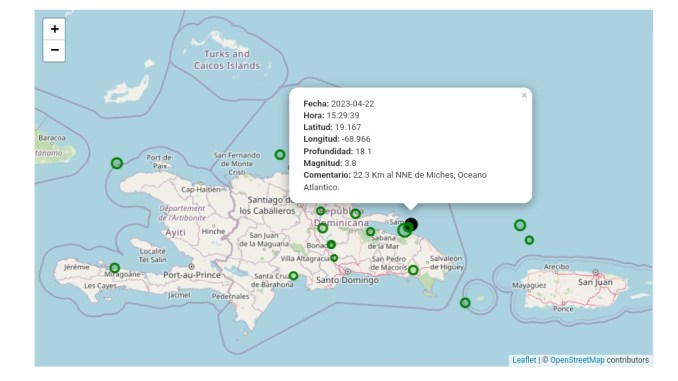Click the green marker west of Port-de-Paix

[117, 163]
